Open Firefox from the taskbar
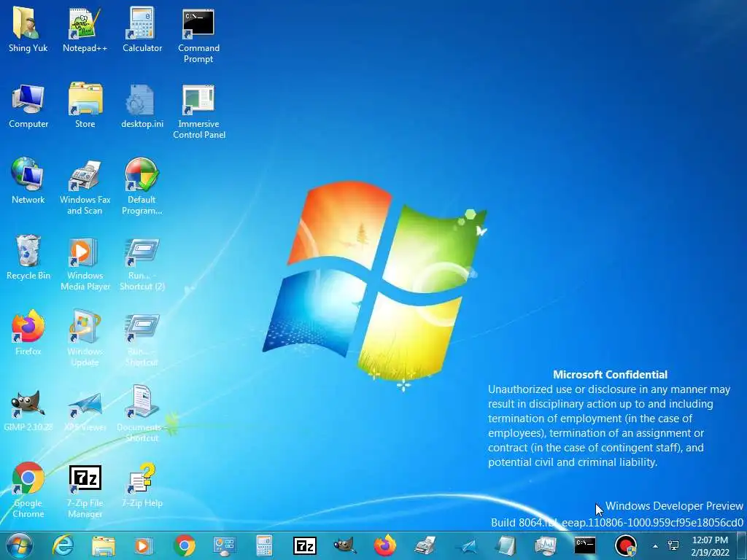Viewport: 747px width, 560px height. [385, 545]
